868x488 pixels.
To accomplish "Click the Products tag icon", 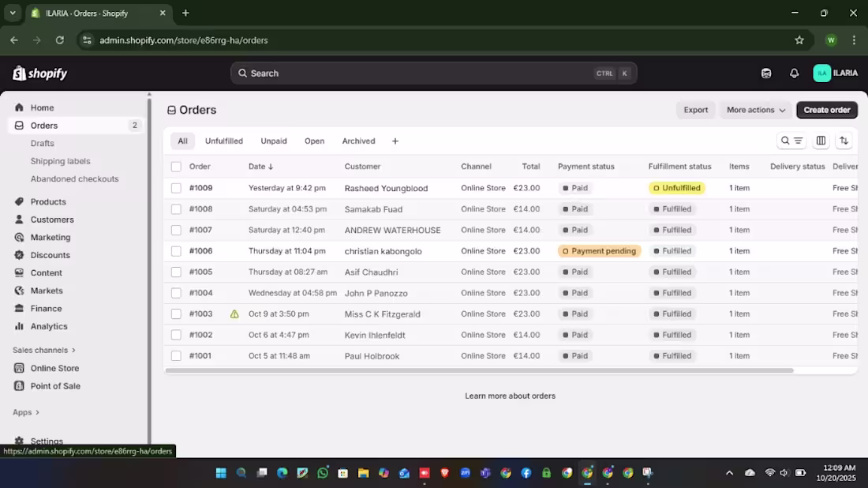I will tap(20, 201).
